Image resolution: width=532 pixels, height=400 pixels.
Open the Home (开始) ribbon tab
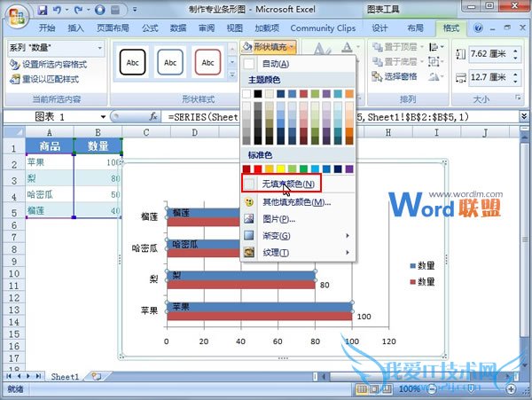[47, 27]
